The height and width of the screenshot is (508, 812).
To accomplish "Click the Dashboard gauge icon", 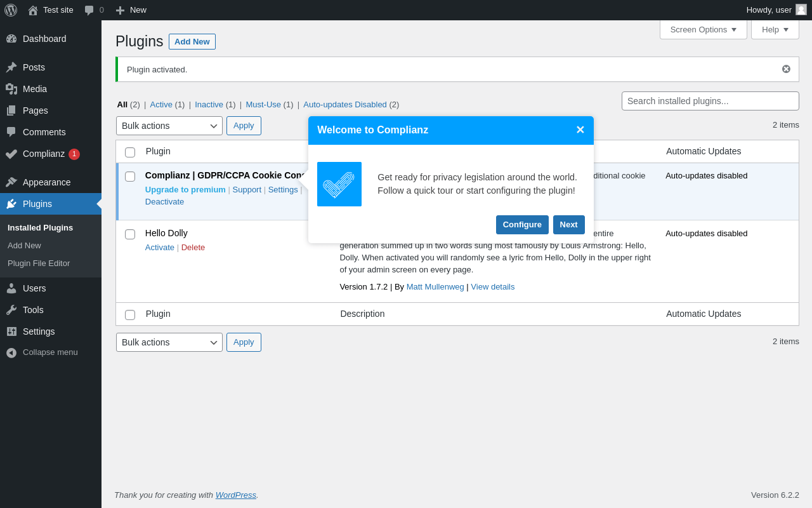I will coord(11,39).
